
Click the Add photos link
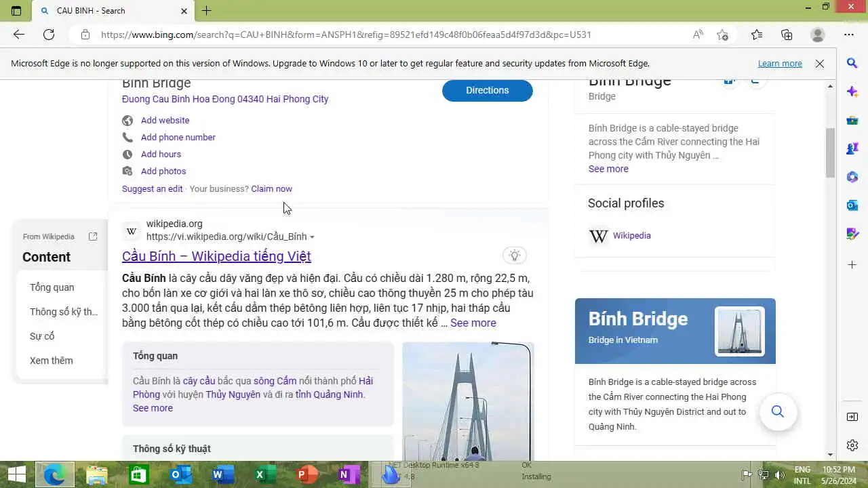163,171
